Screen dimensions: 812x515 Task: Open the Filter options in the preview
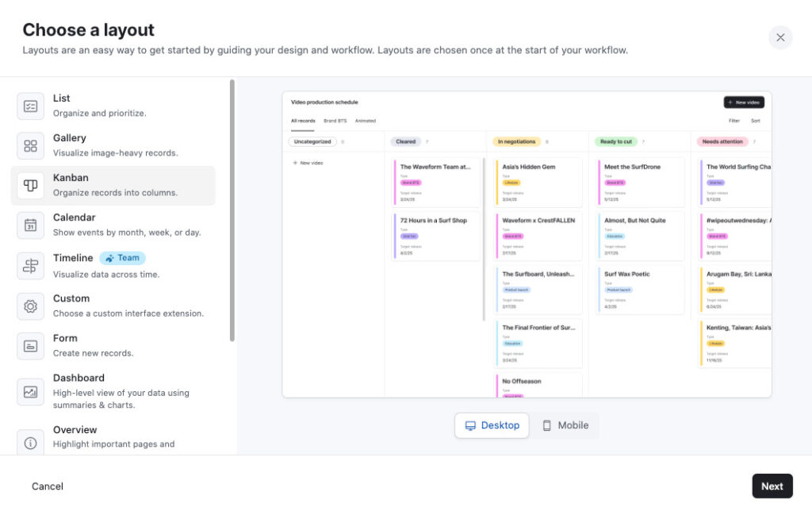733,121
